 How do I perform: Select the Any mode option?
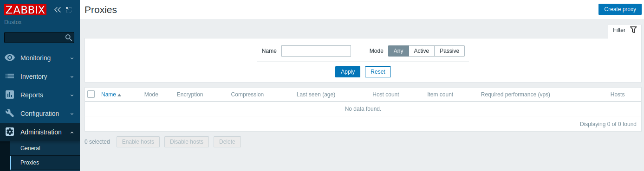398,51
